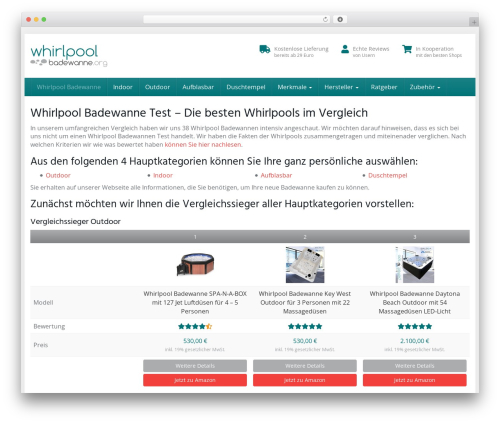The width and height of the screenshot is (500, 423).
Task: Click the star rating for Key West
Action: tap(305, 326)
